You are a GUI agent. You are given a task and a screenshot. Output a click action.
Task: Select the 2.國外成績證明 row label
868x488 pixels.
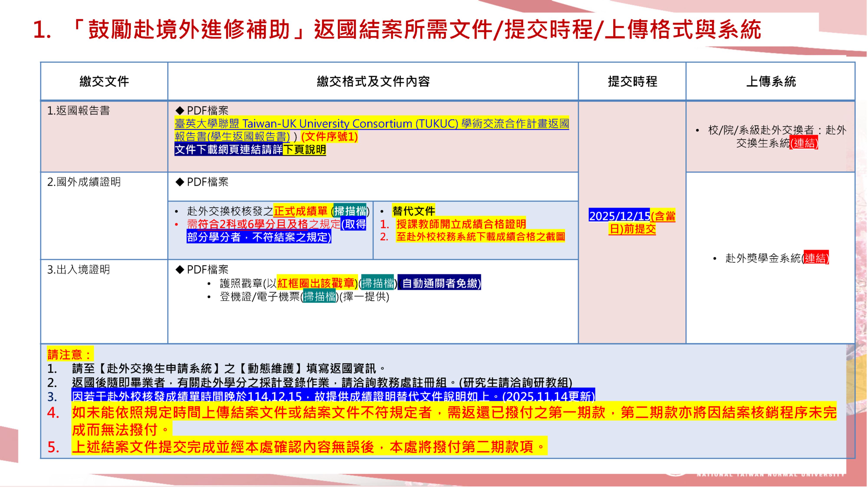pos(84,182)
